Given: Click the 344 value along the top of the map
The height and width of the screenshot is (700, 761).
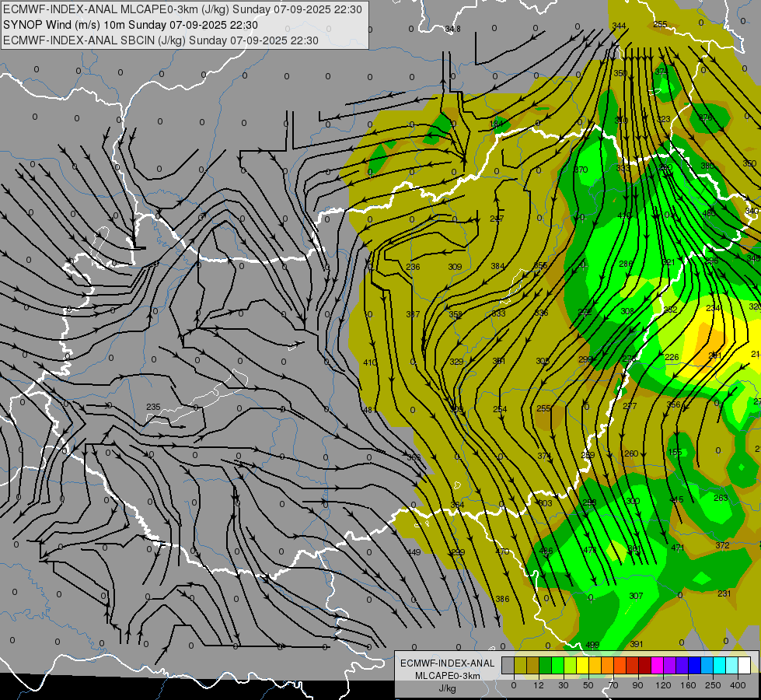Looking at the screenshot, I should point(619,26).
